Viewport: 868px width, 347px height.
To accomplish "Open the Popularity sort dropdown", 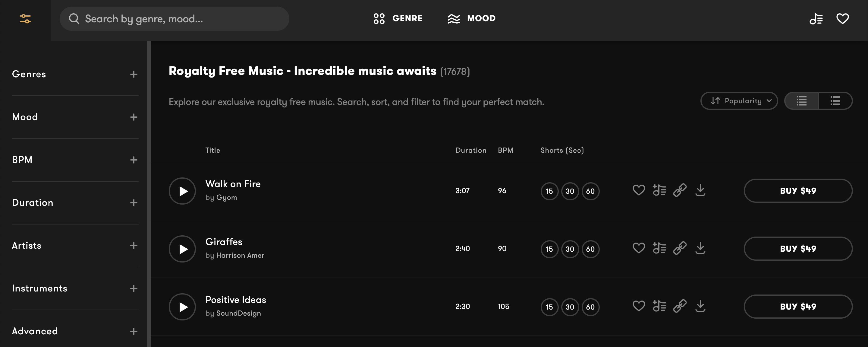I will (739, 101).
